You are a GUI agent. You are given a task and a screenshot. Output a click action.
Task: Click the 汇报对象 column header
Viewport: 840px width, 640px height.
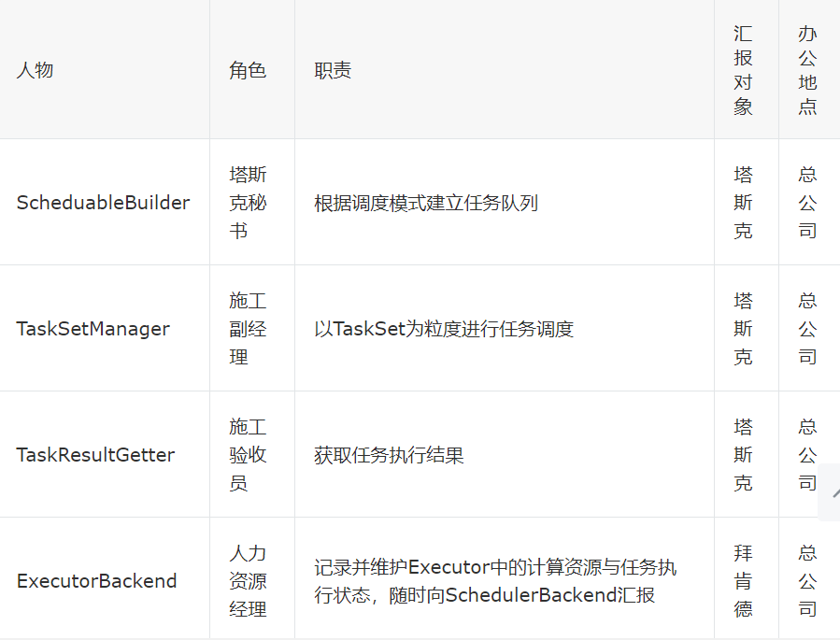[743, 70]
